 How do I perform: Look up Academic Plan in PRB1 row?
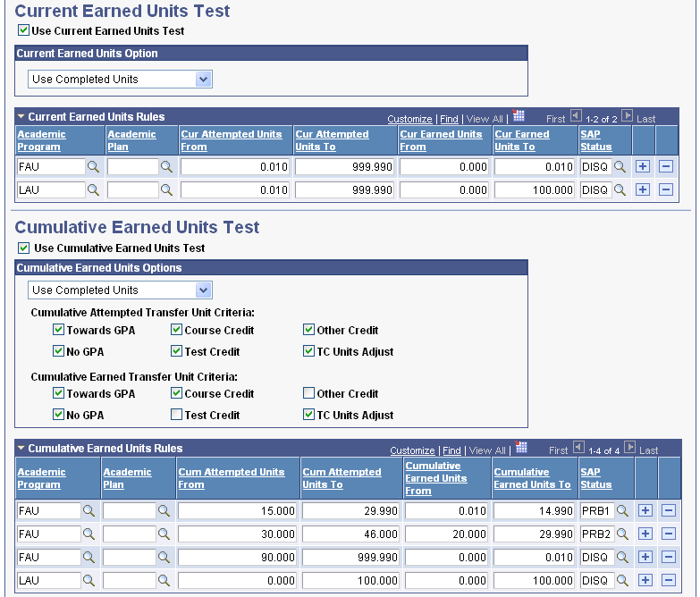point(164,511)
